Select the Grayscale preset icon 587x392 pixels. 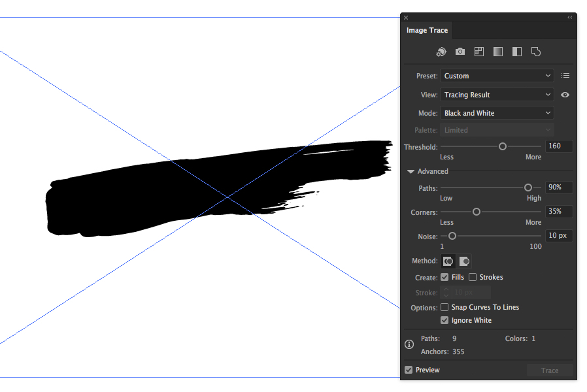(497, 51)
